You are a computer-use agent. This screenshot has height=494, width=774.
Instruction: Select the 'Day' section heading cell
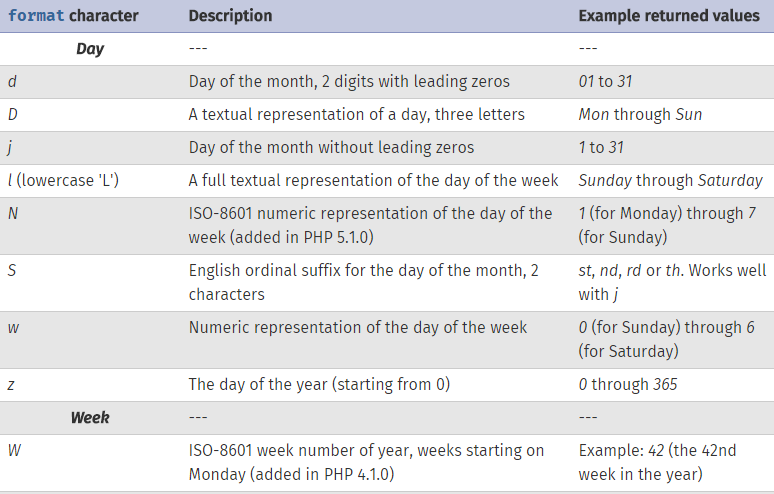[90, 49]
